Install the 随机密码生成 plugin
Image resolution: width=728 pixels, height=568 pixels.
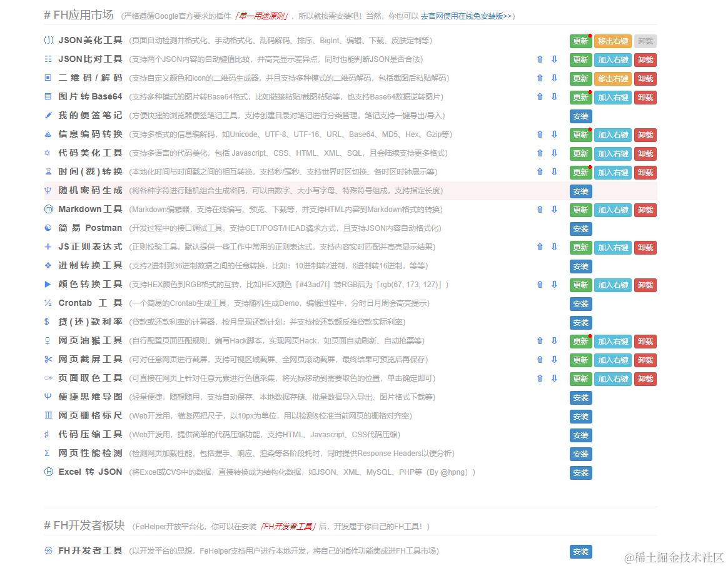[x=581, y=191]
